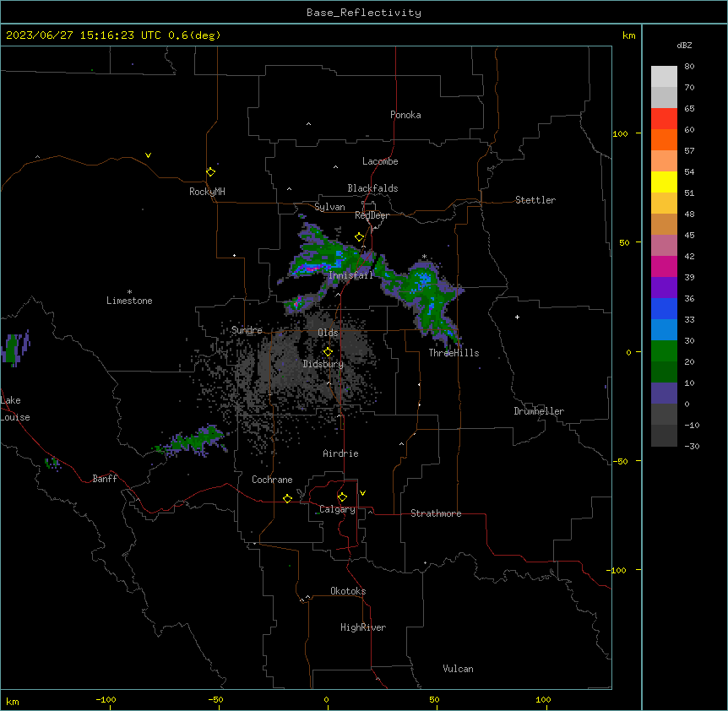The height and width of the screenshot is (711, 728).
Task: Click the yellow V marker near Calgary
Action: [x=362, y=493]
